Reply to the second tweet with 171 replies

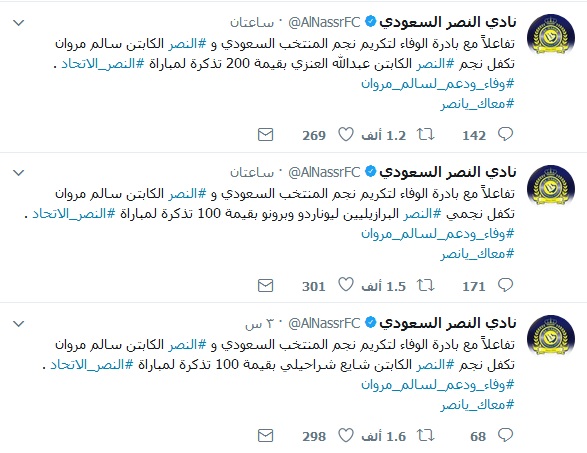click(x=505, y=285)
